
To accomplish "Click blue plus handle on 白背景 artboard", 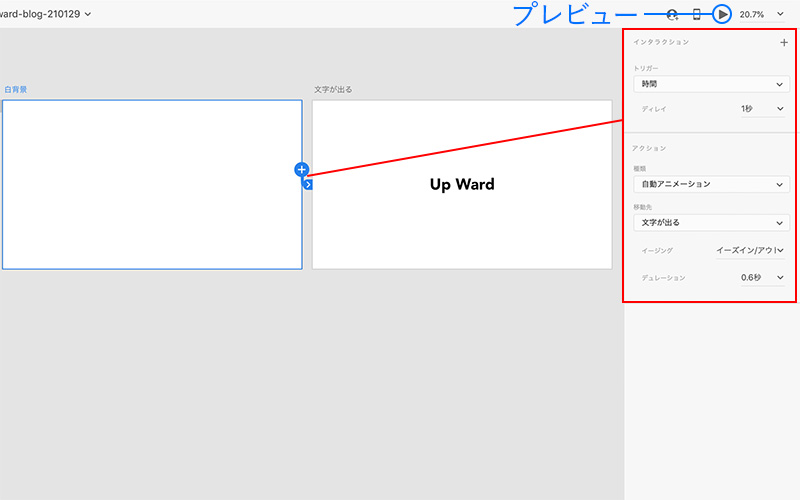I will tap(302, 170).
